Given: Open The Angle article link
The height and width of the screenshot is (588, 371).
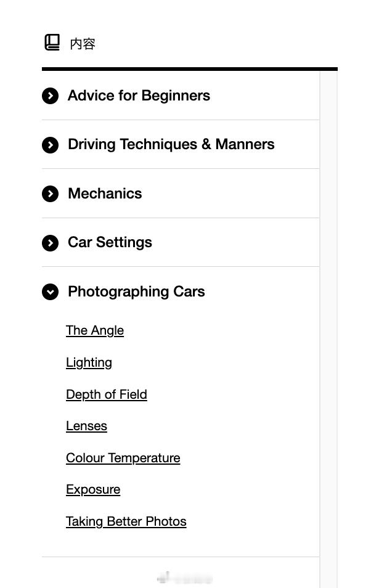Looking at the screenshot, I should (x=95, y=330).
